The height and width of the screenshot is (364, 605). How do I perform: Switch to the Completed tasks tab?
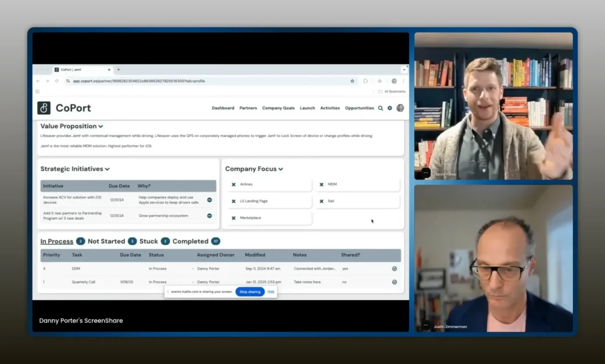coord(190,241)
